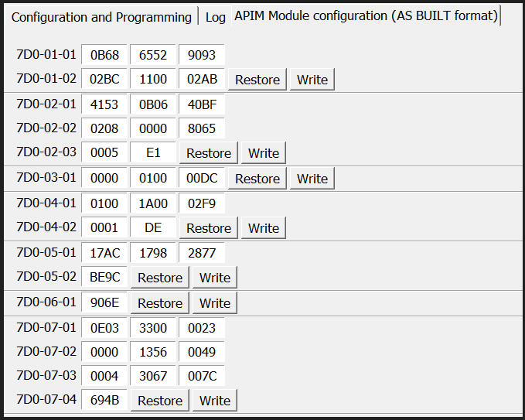525x420 pixels.
Task: Open the Log tab
Action: coord(216,17)
